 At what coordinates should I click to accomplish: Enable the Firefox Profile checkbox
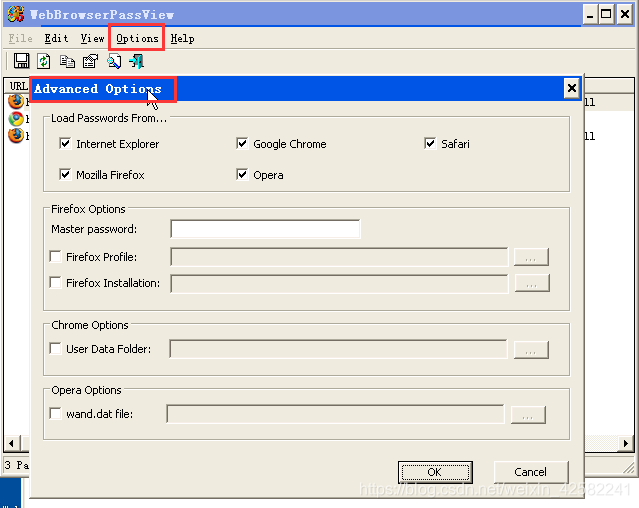point(55,257)
